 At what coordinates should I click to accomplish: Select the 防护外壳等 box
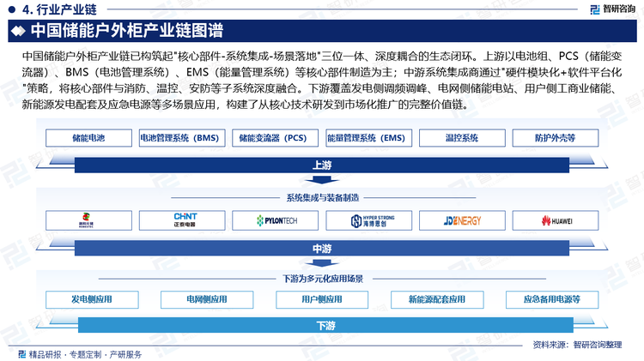pos(556,138)
